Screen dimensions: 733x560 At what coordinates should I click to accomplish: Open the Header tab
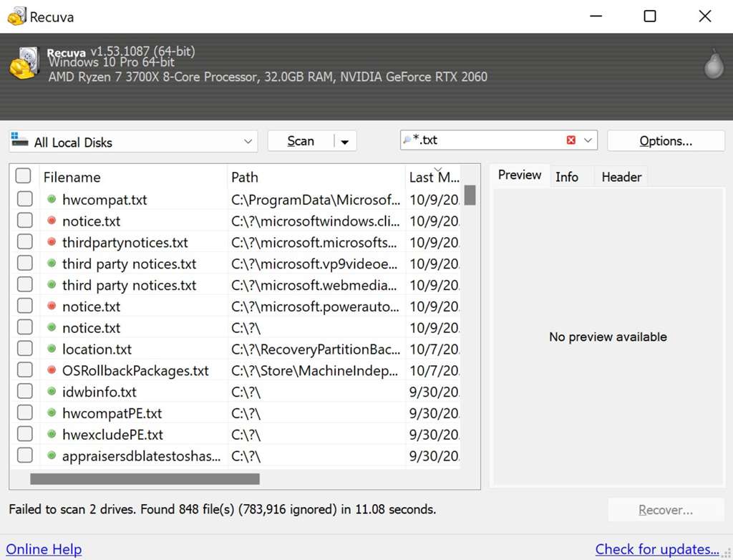tap(621, 177)
